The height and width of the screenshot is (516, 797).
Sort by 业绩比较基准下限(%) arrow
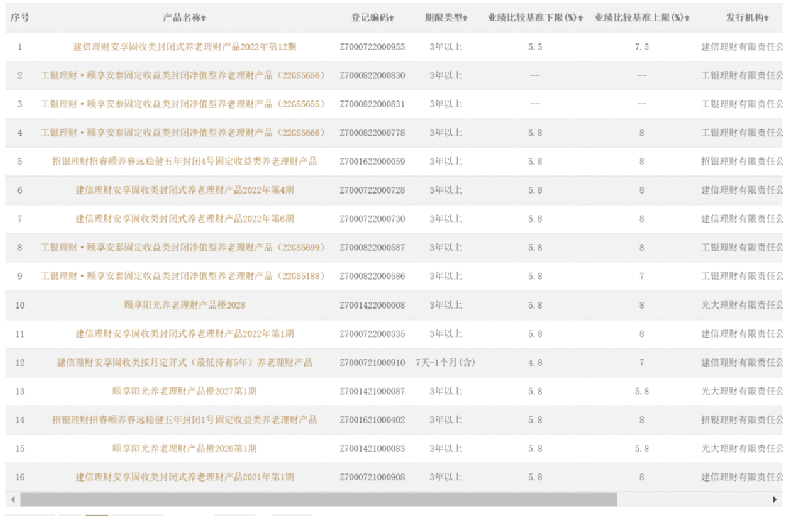click(x=580, y=19)
